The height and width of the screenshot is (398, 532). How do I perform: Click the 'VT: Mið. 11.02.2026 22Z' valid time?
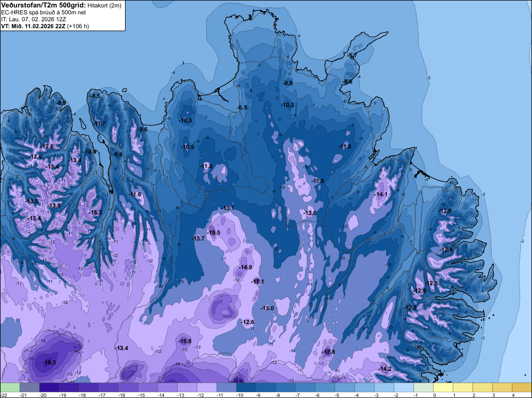[33, 26]
